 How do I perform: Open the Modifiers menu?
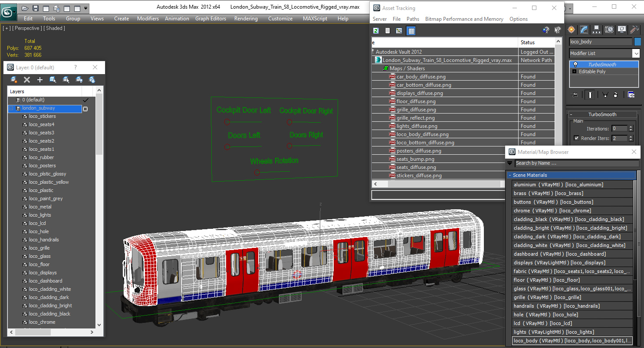click(x=148, y=19)
